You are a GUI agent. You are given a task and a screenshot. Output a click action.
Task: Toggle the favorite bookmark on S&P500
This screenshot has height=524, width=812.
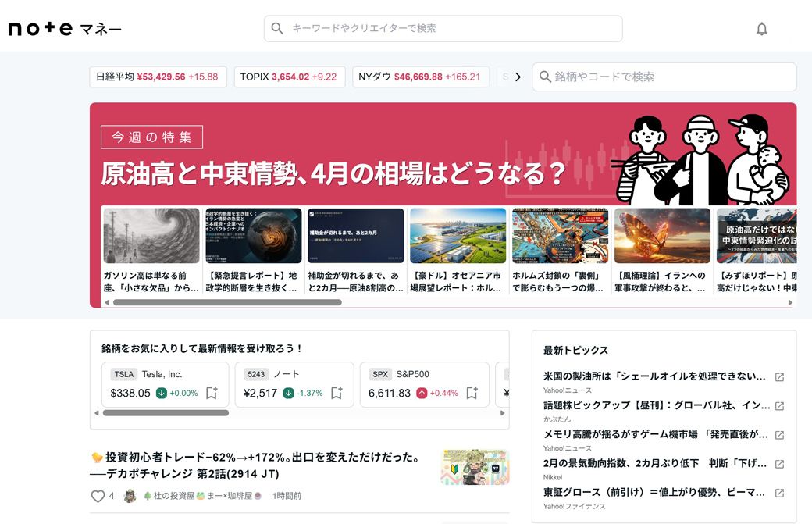472,391
